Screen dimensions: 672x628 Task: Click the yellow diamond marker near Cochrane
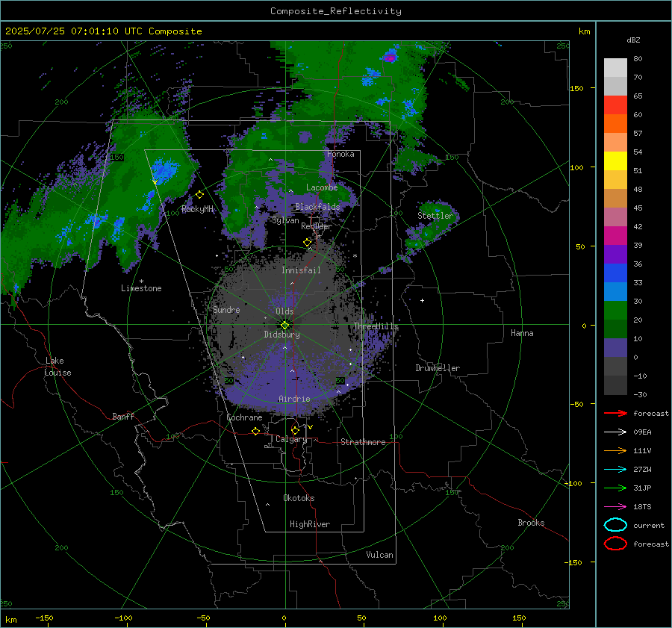coord(256,431)
